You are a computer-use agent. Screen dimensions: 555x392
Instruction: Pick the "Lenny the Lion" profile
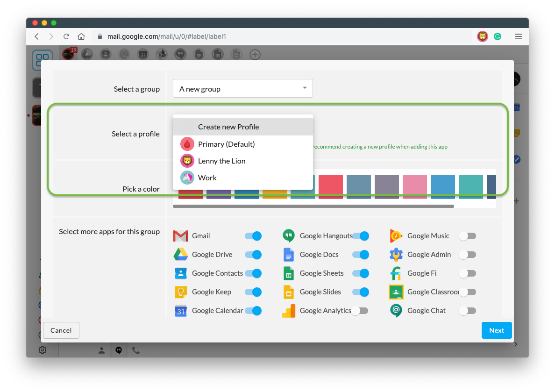click(x=243, y=161)
